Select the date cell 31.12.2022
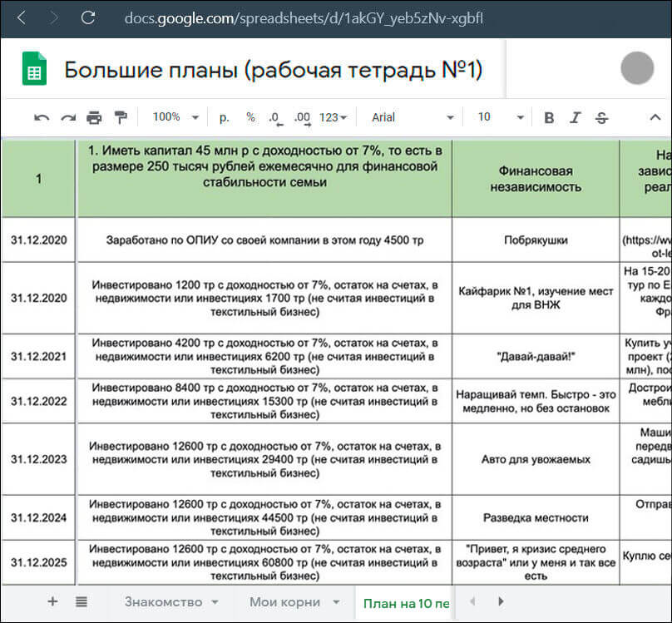Image resolution: width=672 pixels, height=623 pixels. click(x=38, y=402)
